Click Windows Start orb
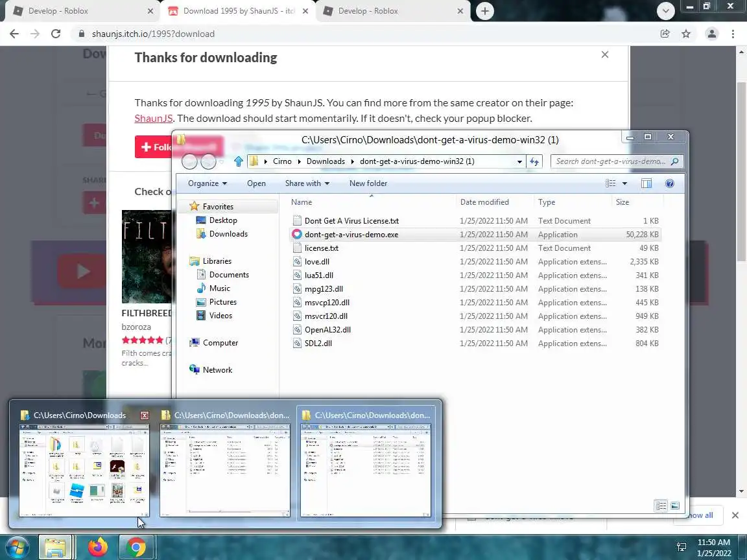Screen dimensions: 747x560 tap(18, 546)
